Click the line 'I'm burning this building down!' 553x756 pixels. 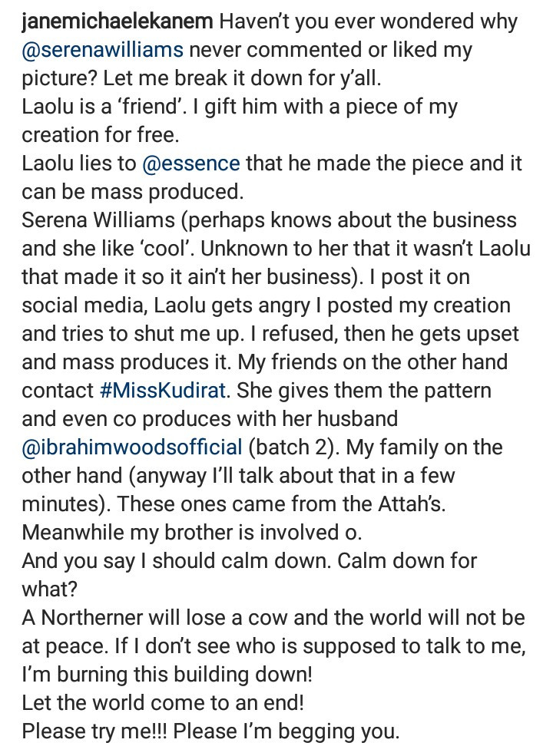pyautogui.click(x=167, y=675)
